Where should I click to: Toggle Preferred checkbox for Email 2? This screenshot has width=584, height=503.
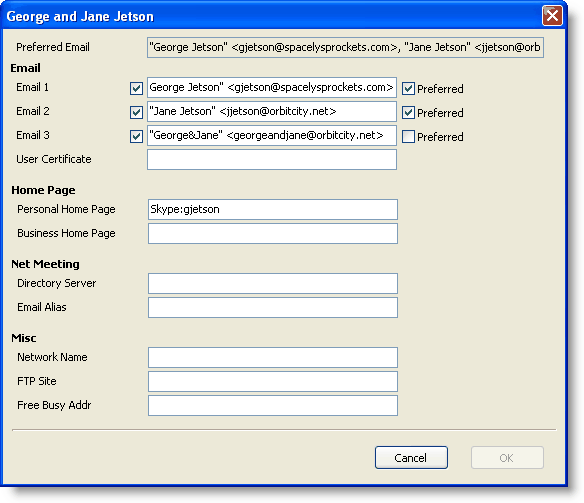pos(408,112)
